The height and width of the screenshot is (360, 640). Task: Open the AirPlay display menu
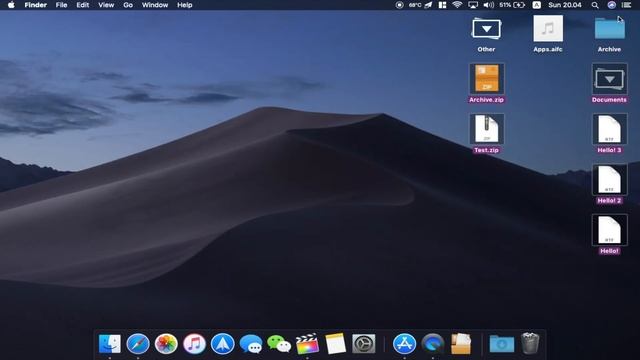473,5
